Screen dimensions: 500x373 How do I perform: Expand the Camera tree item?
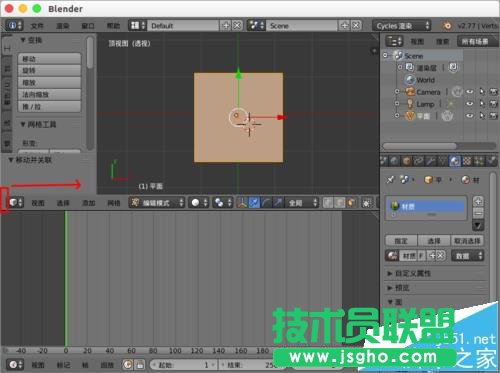point(397,91)
